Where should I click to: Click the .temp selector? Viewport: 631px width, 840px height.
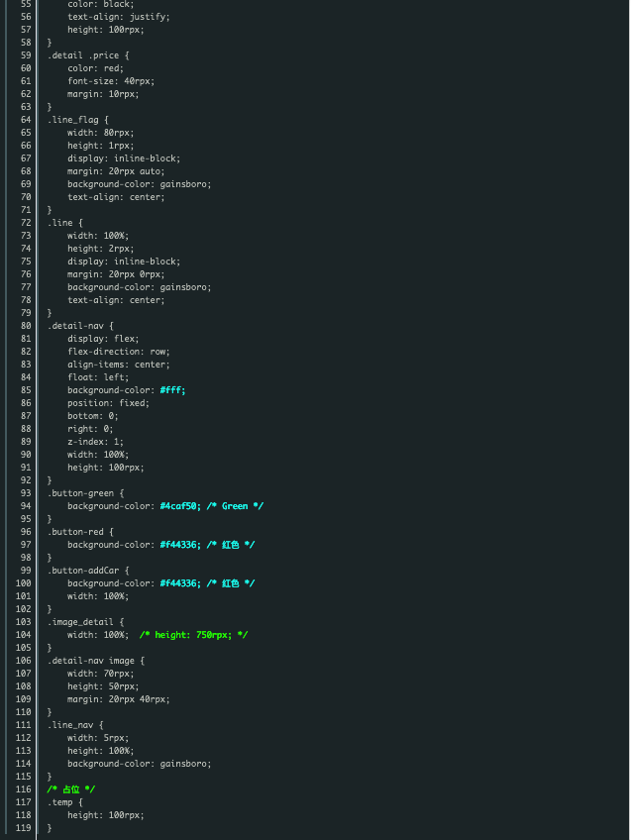pyautogui.click(x=62, y=802)
